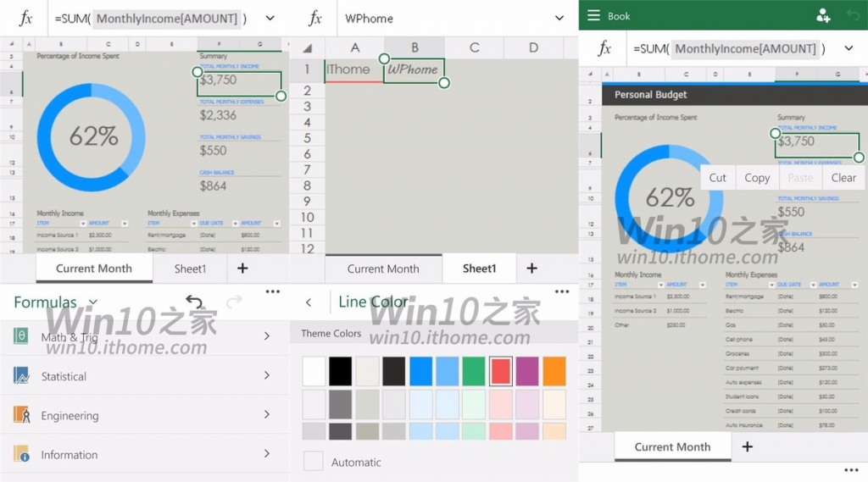Choose Copy from the context menu
868x482 pixels.
757,178
